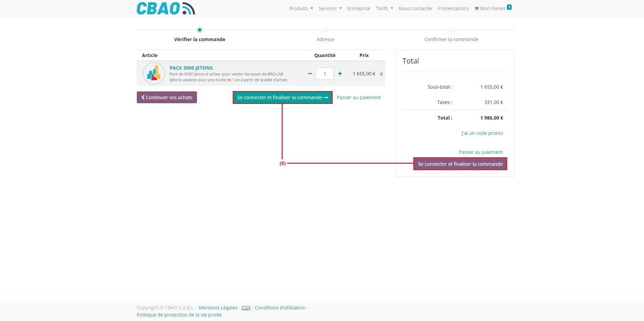The height and width of the screenshot is (321, 644).
Task: Open Politique de protection de la vie privée
Action: [x=179, y=315]
